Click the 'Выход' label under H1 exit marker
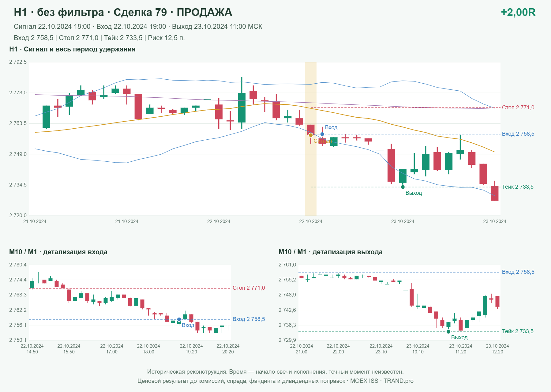 (414, 193)
